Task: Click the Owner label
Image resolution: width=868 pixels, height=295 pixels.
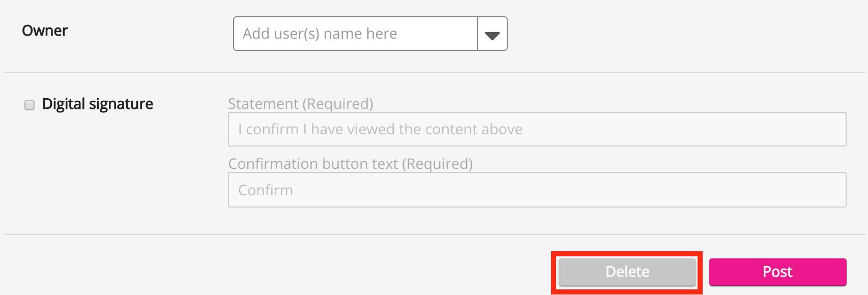Action: point(45,31)
